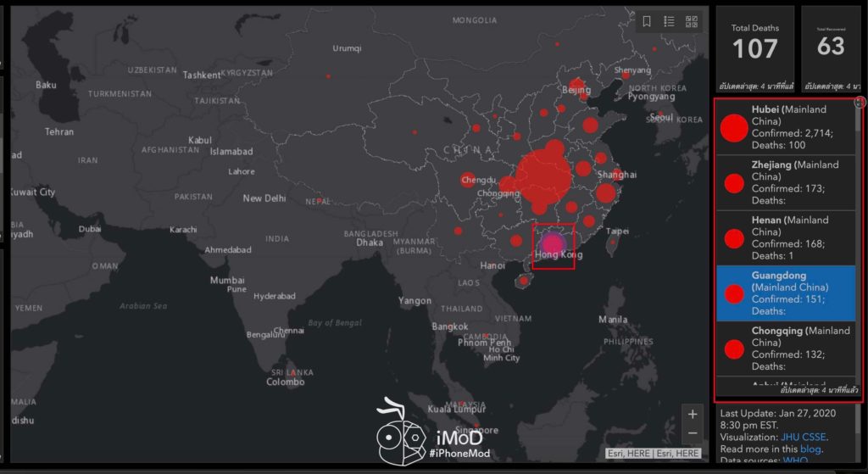The width and height of the screenshot is (868, 474).
Task: Click the Hong Kong label on the map
Action: point(559,254)
